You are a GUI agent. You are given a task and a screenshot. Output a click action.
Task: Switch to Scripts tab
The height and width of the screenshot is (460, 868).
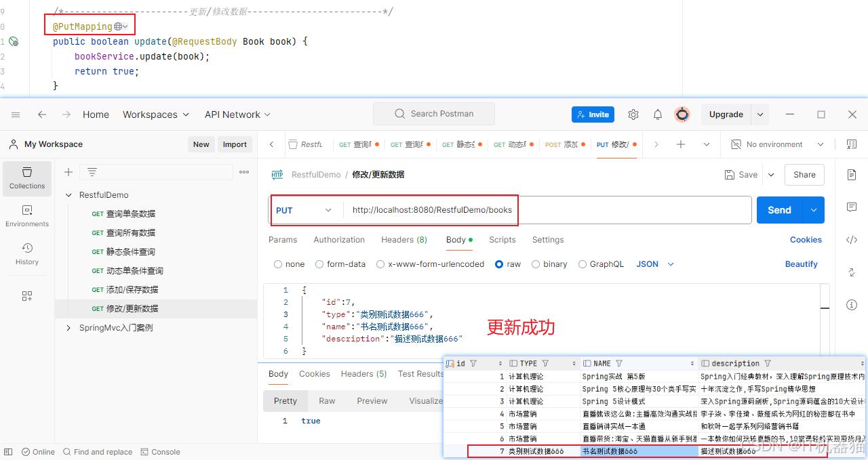coord(502,240)
